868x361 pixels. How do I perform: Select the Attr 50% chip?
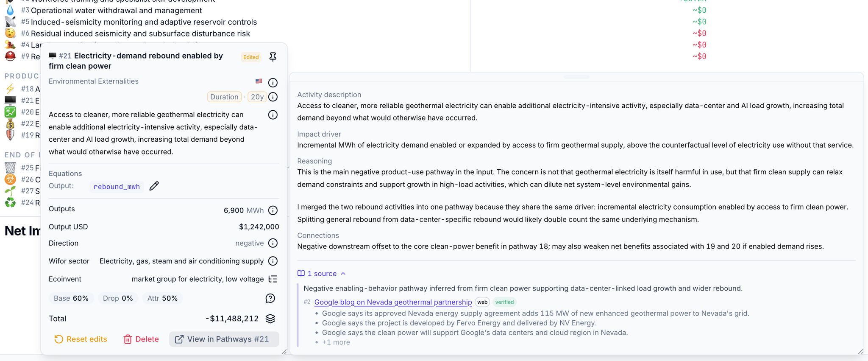pos(162,298)
